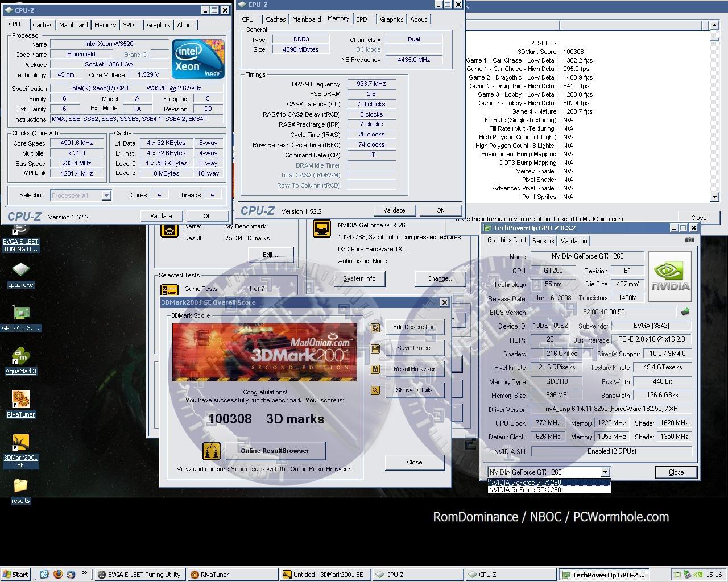The width and height of the screenshot is (728, 582).
Task: Click the Intel Xeon logo in CPU-Z
Action: pyautogui.click(x=197, y=59)
